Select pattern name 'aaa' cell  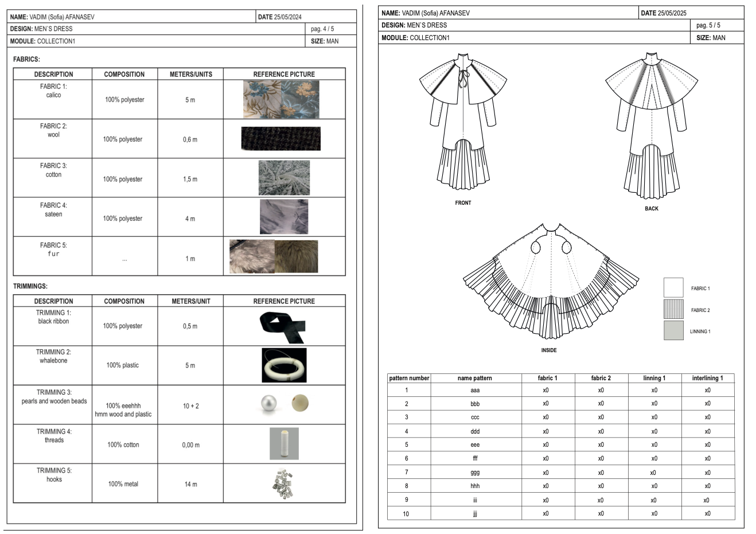coord(475,390)
